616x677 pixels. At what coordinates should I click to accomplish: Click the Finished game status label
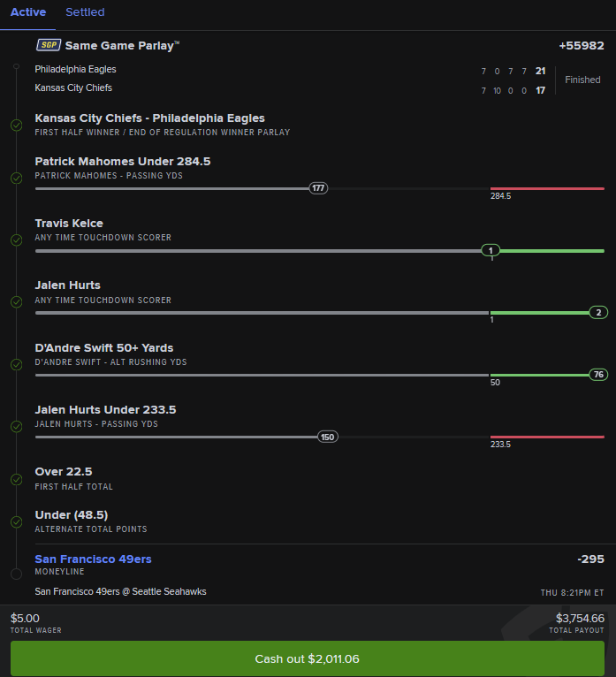pos(582,80)
